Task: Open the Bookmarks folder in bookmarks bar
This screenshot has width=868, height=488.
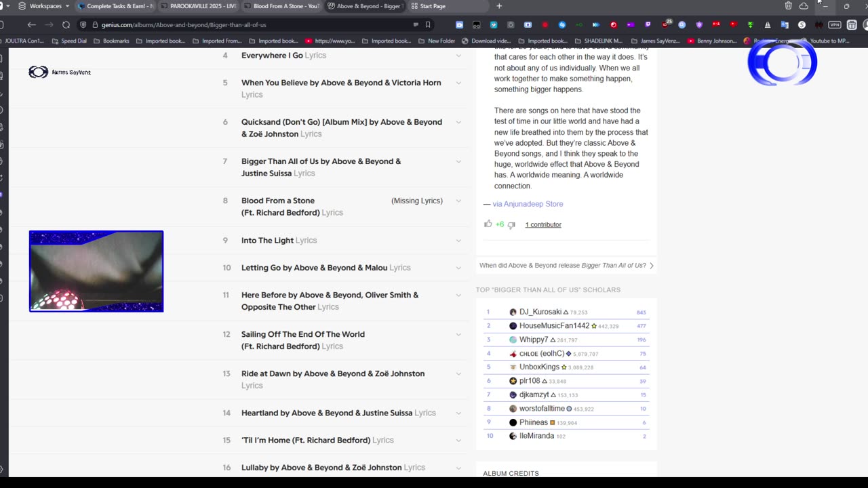Action: (x=111, y=41)
